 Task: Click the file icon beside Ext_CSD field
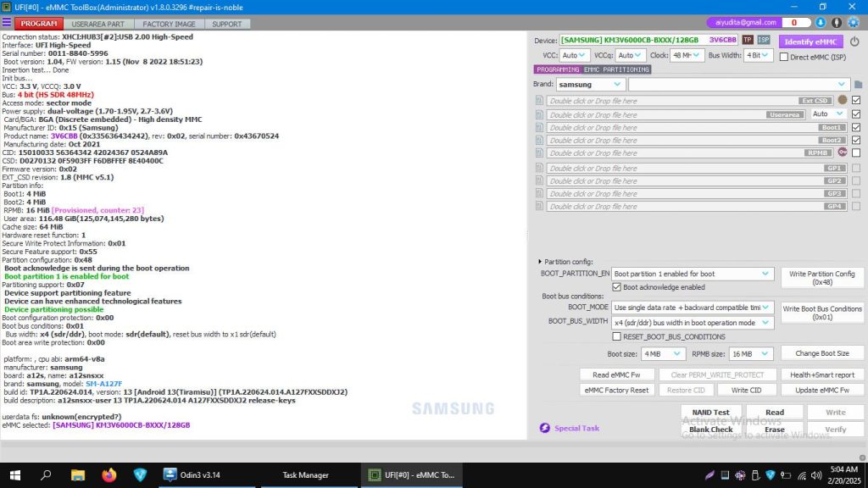[x=538, y=101]
